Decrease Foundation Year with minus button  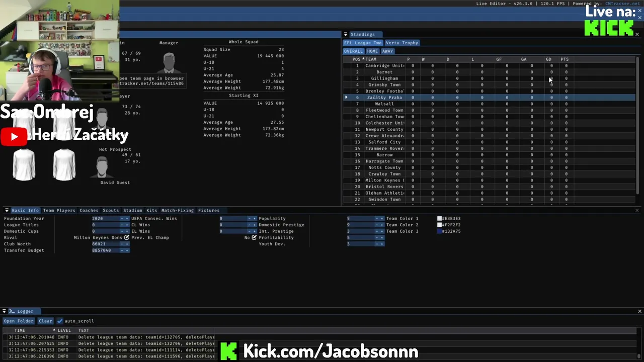pos(122,218)
